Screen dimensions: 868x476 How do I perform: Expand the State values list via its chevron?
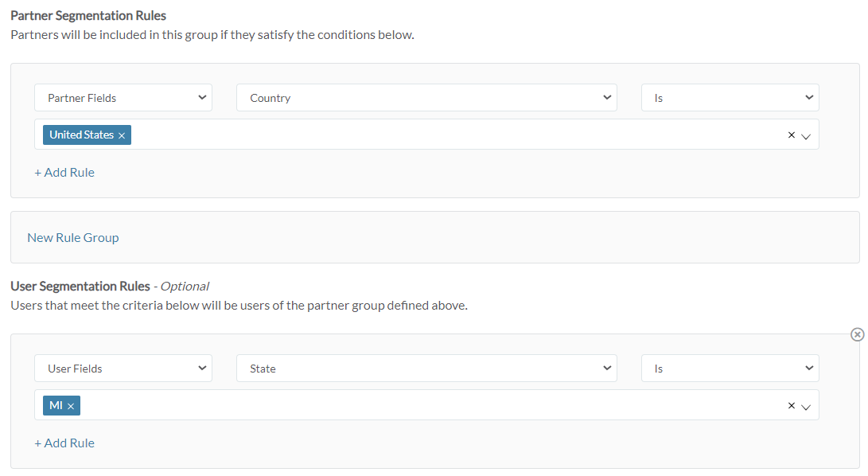coord(807,405)
